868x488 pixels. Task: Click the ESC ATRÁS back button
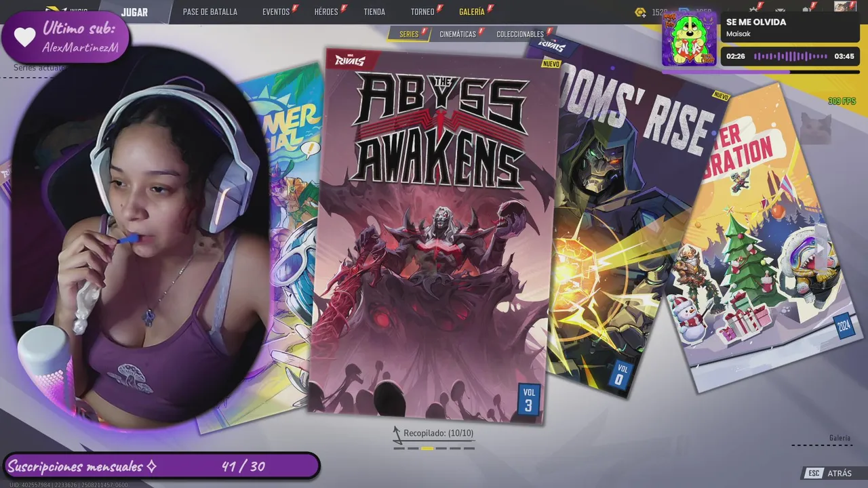829,473
